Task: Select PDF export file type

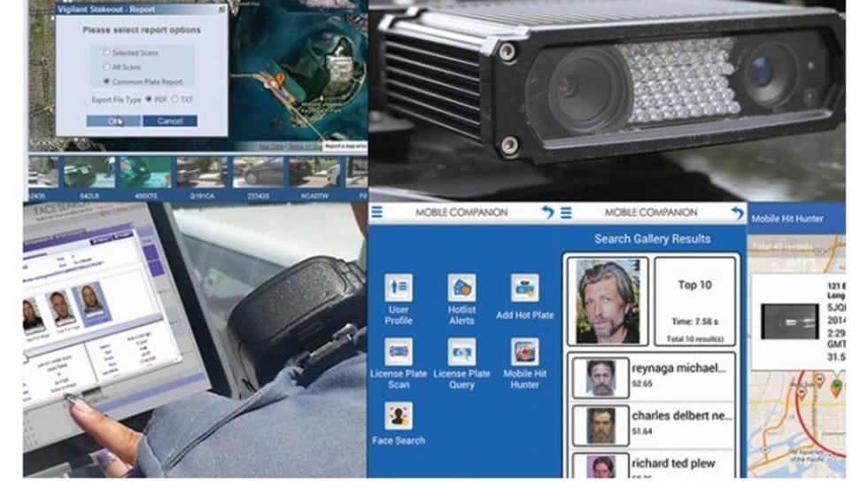Action: click(x=148, y=99)
